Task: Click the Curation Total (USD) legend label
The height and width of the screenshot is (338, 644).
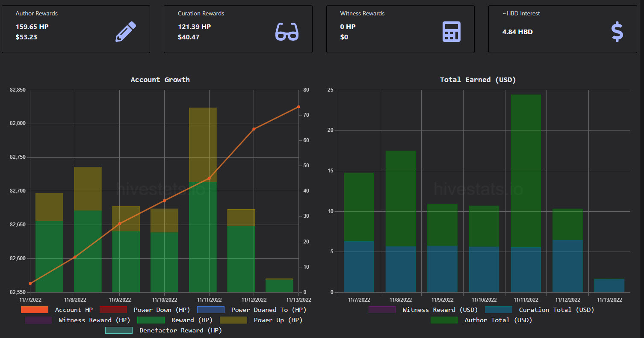Action: point(556,310)
